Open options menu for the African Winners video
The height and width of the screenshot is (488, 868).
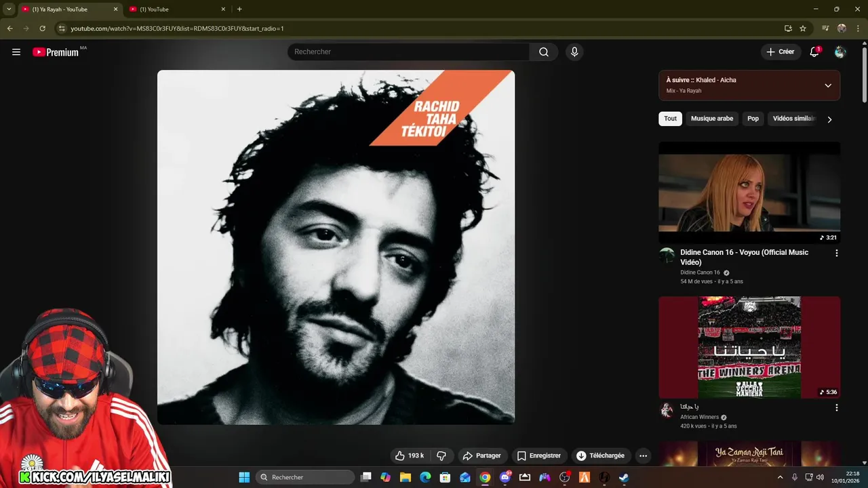pos(836,407)
